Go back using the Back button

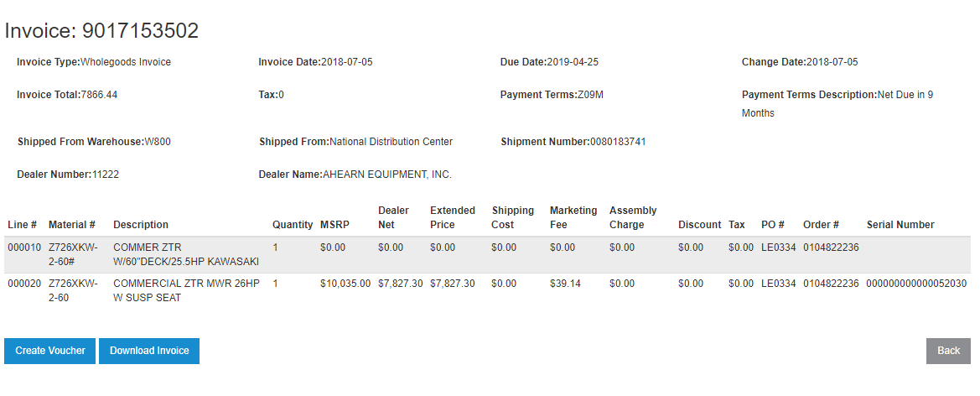(x=948, y=351)
